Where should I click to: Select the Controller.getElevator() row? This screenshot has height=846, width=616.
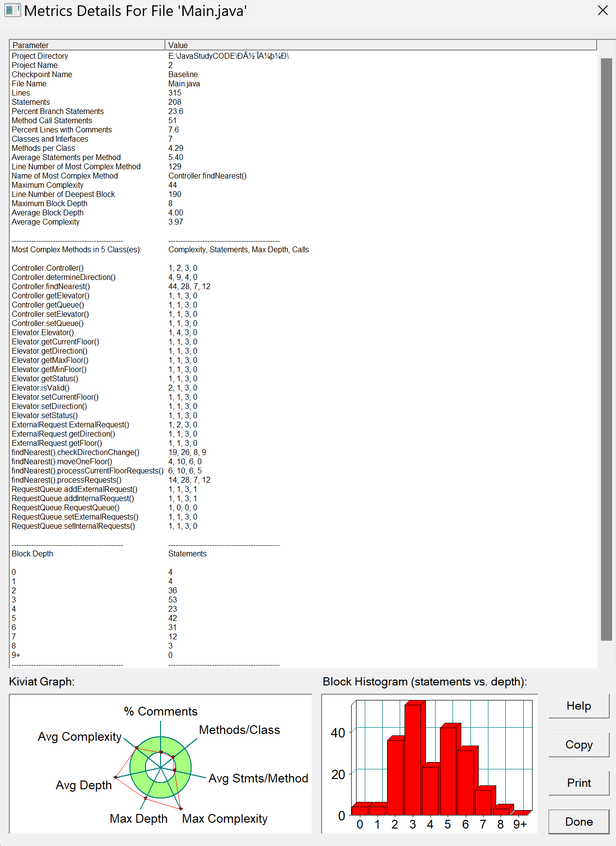click(303, 296)
